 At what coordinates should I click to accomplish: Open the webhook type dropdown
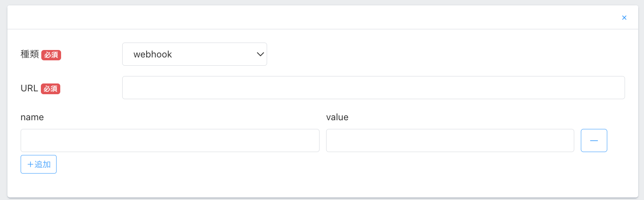point(194,54)
